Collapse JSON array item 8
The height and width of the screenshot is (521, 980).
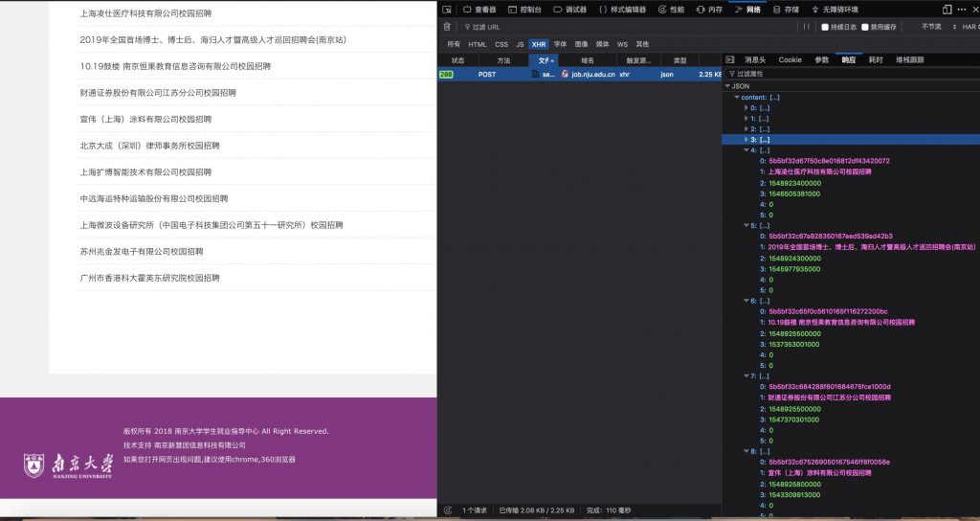click(746, 451)
